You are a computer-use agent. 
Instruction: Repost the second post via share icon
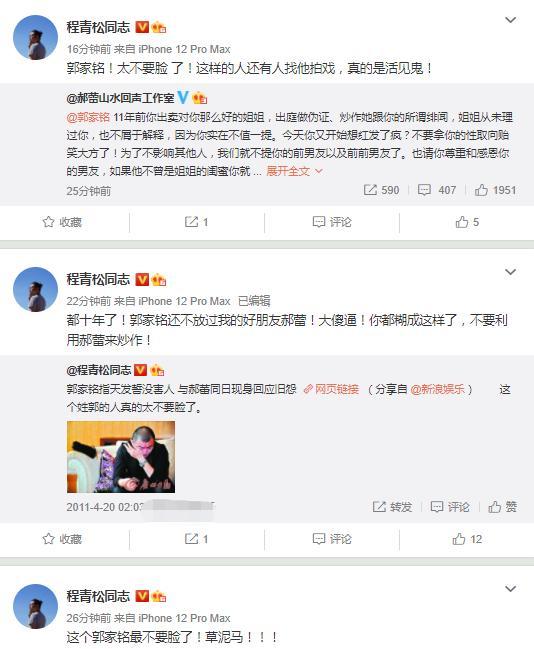196,539
